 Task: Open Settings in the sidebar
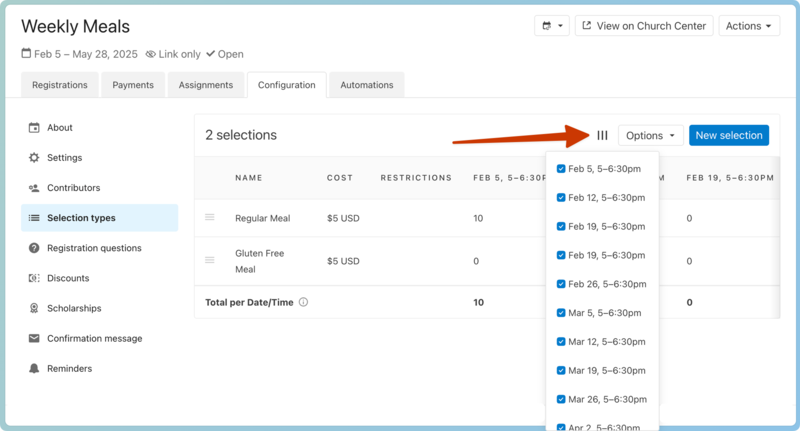click(x=99, y=158)
